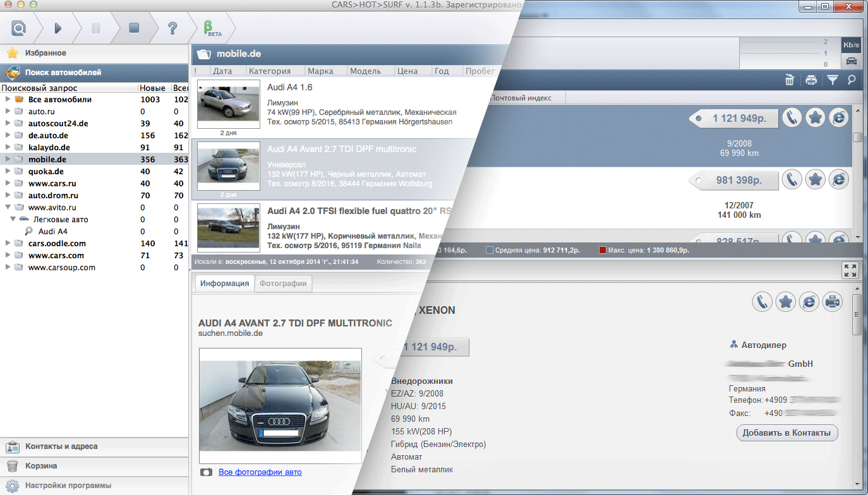Click the print icon in the detail pane

pos(833,302)
